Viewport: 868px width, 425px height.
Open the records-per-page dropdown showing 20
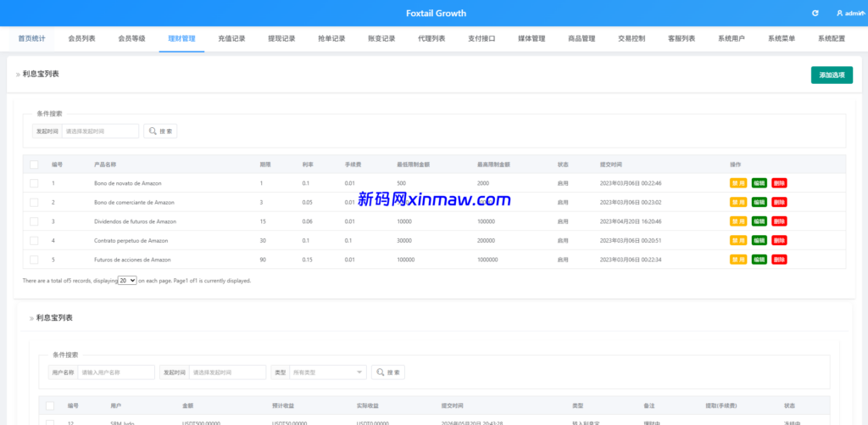tap(127, 281)
